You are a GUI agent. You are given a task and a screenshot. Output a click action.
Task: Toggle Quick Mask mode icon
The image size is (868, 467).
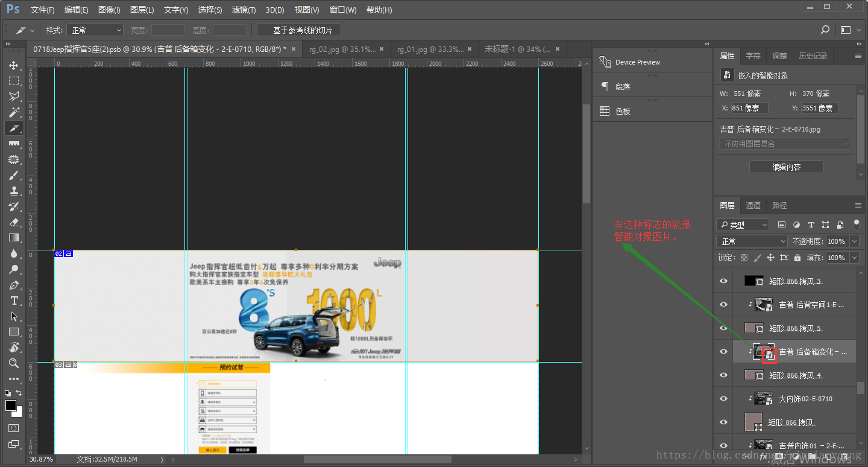(14, 428)
